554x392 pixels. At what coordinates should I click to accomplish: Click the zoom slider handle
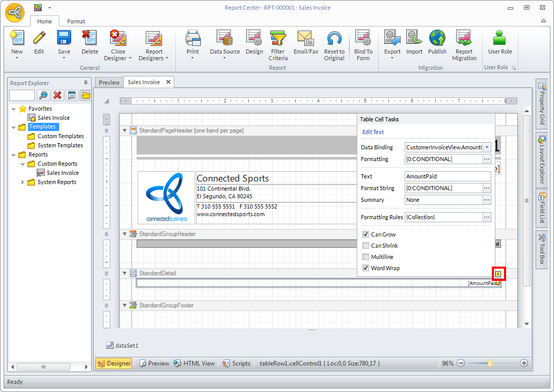490,363
